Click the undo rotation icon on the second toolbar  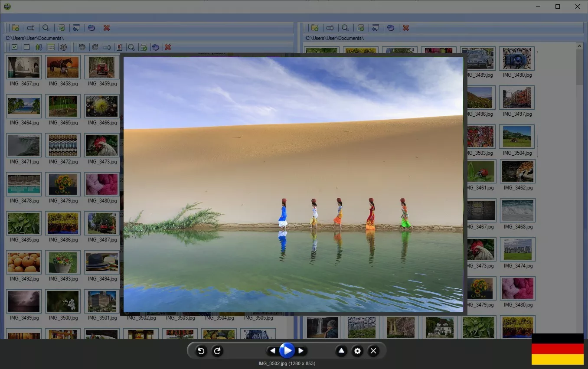coord(82,47)
